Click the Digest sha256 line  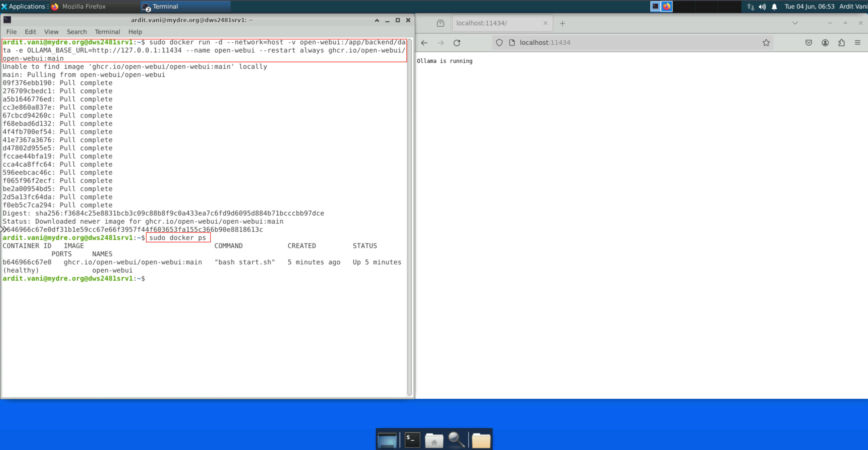pos(164,213)
